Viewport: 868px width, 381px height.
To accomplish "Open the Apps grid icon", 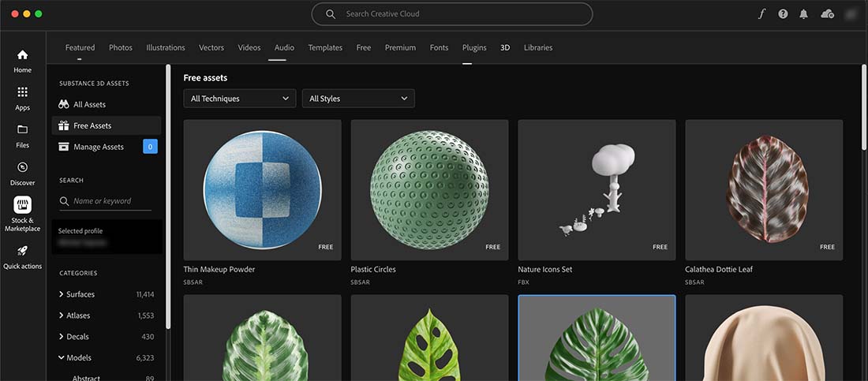I will (22, 92).
